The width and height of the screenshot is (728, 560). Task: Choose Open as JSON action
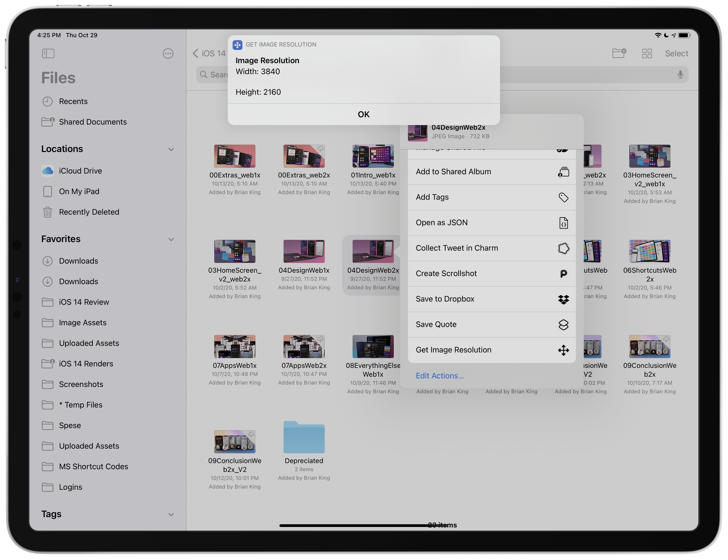click(x=492, y=222)
